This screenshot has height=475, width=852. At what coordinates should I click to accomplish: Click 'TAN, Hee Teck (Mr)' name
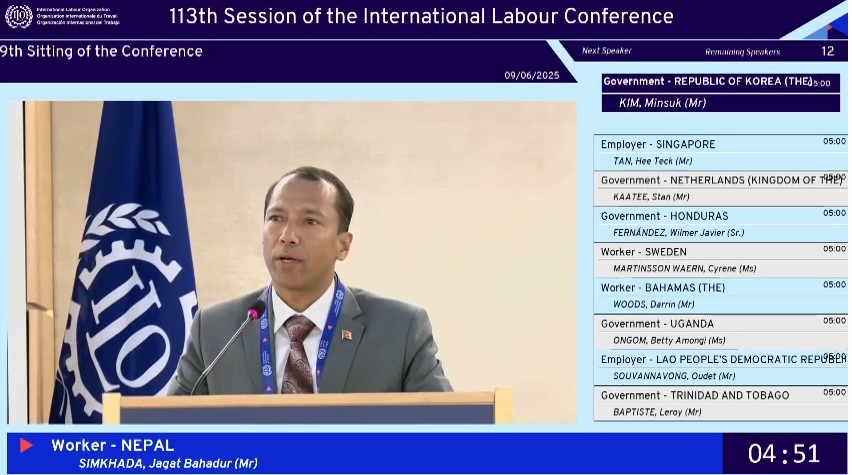click(x=653, y=161)
